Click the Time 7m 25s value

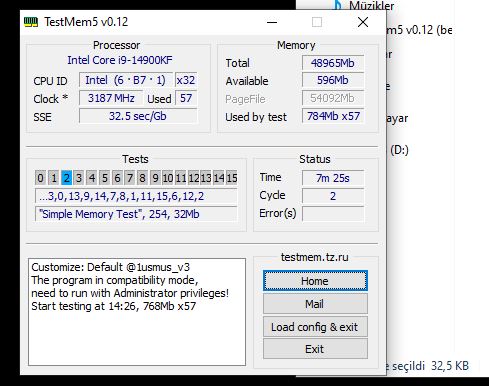point(333,178)
